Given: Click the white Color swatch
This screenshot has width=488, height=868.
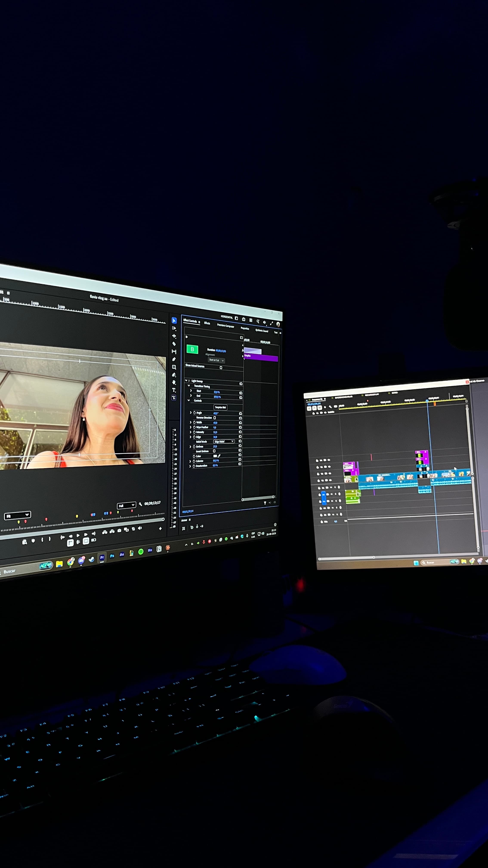Looking at the screenshot, I should coord(215,456).
